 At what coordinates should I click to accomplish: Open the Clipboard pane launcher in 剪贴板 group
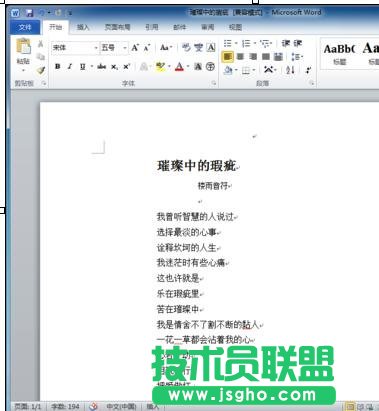tap(44, 83)
